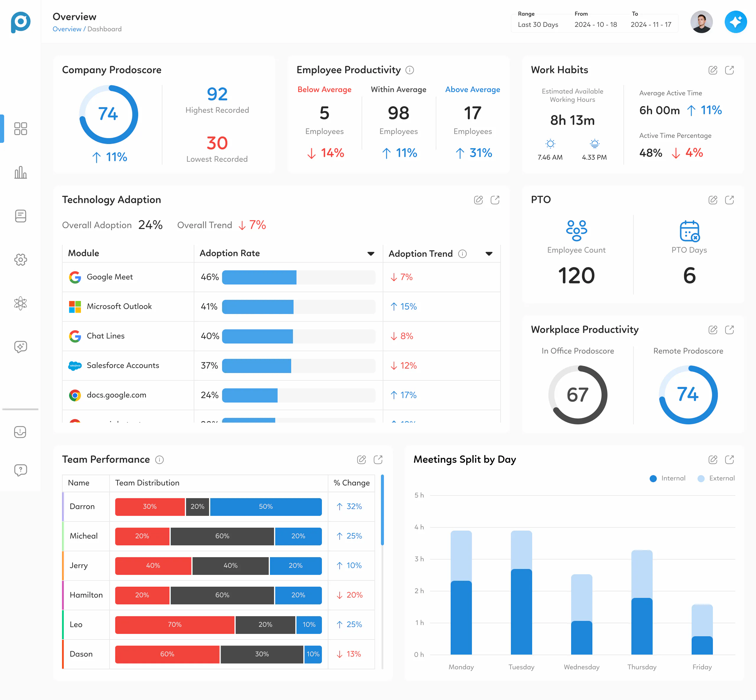Image resolution: width=756 pixels, height=700 pixels.
Task: Open the bar chart analytics sidebar icon
Action: [20, 172]
